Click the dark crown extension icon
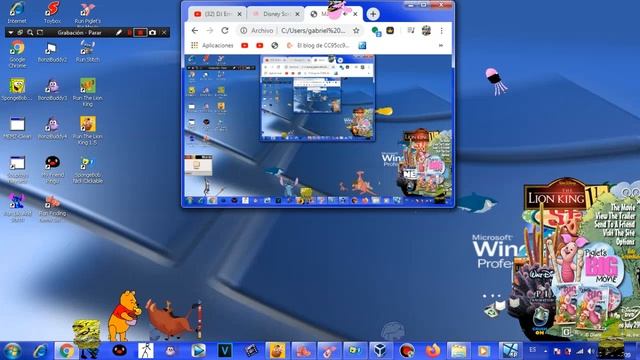 pos(390,30)
